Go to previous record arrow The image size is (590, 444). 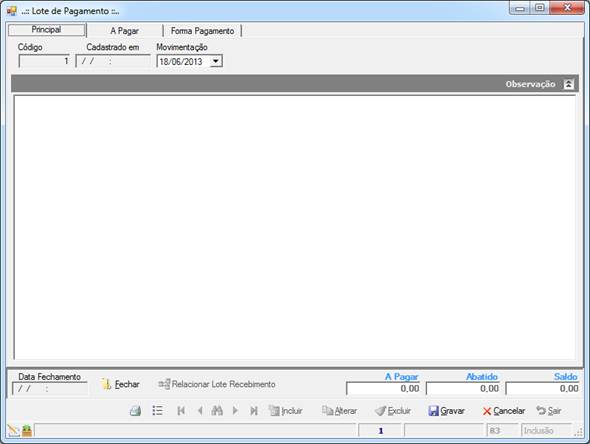pos(200,411)
